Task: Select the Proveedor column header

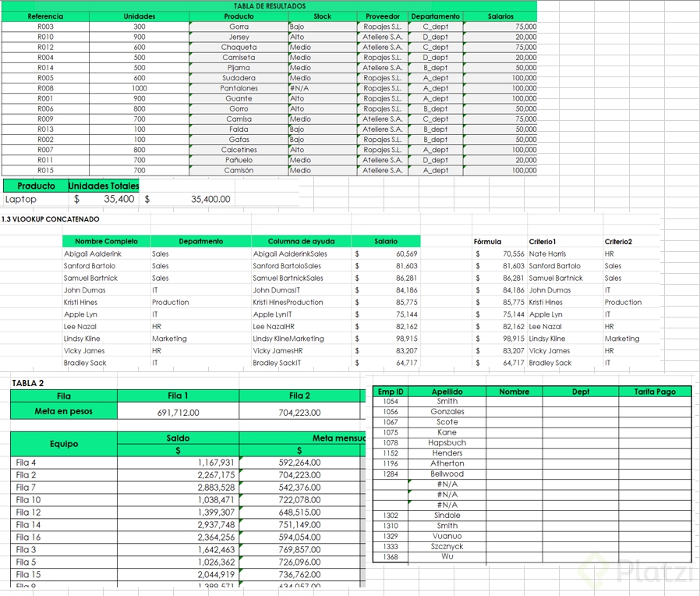Action: click(383, 16)
